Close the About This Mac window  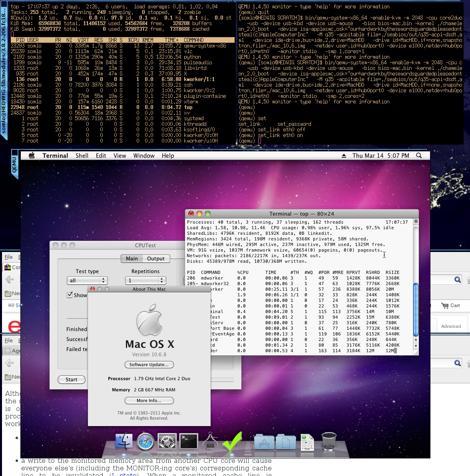pos(93,289)
